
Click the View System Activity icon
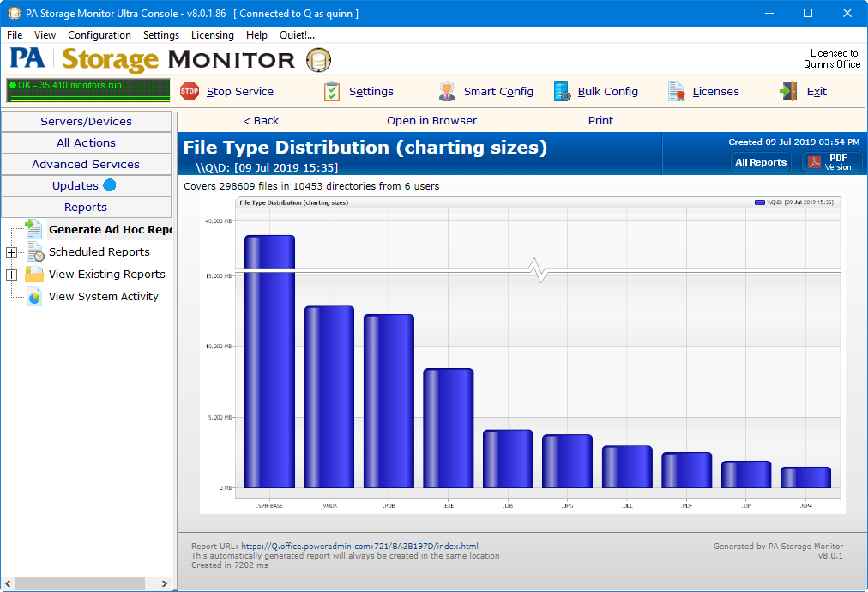click(x=33, y=296)
